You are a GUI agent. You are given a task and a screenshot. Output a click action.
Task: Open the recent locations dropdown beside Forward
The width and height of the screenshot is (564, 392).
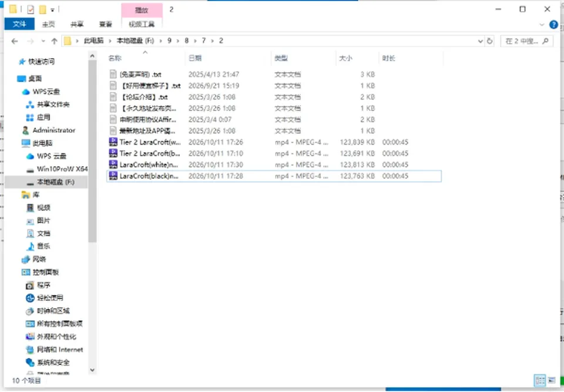43,41
